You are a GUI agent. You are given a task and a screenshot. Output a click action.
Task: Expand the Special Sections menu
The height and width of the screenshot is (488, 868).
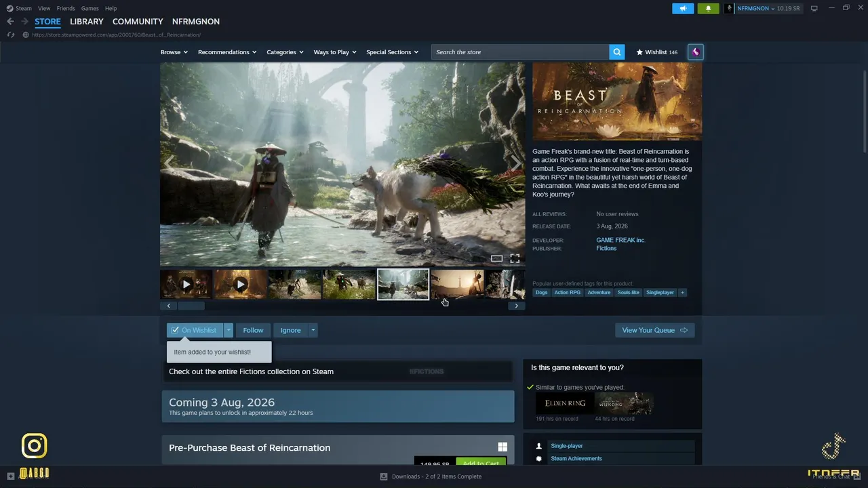pyautogui.click(x=393, y=52)
